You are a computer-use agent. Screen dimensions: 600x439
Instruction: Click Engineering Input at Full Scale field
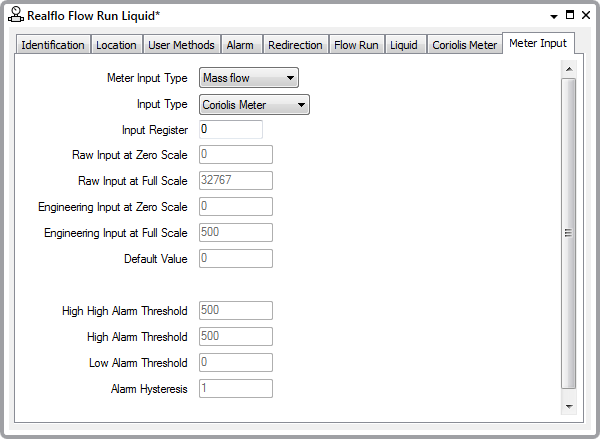point(236,232)
